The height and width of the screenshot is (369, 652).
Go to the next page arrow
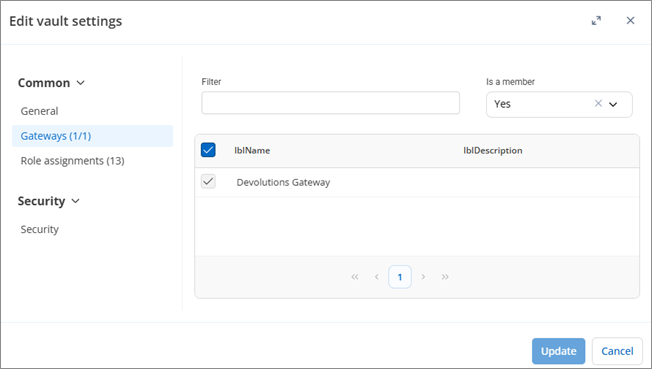(423, 277)
